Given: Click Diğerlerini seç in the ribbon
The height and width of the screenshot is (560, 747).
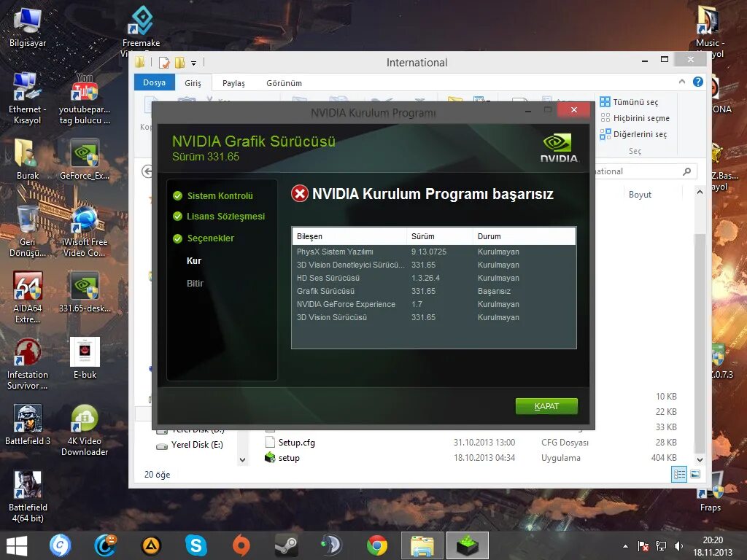Looking at the screenshot, I should coord(634,134).
